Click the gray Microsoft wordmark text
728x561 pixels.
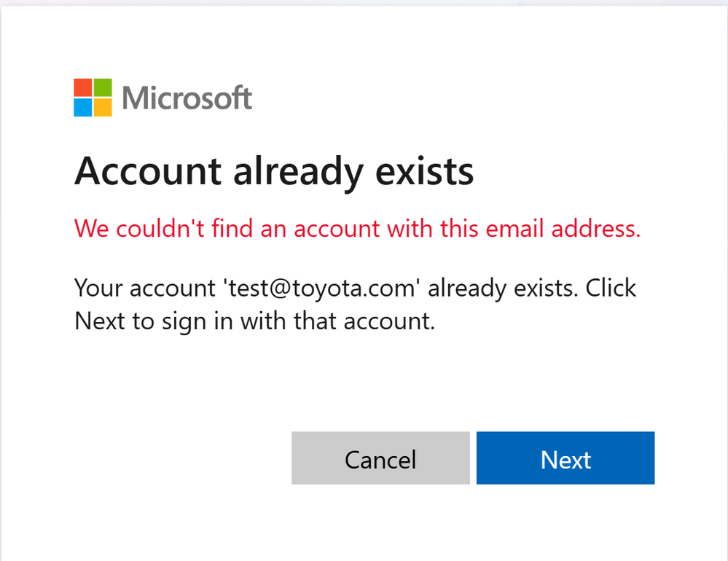(187, 98)
